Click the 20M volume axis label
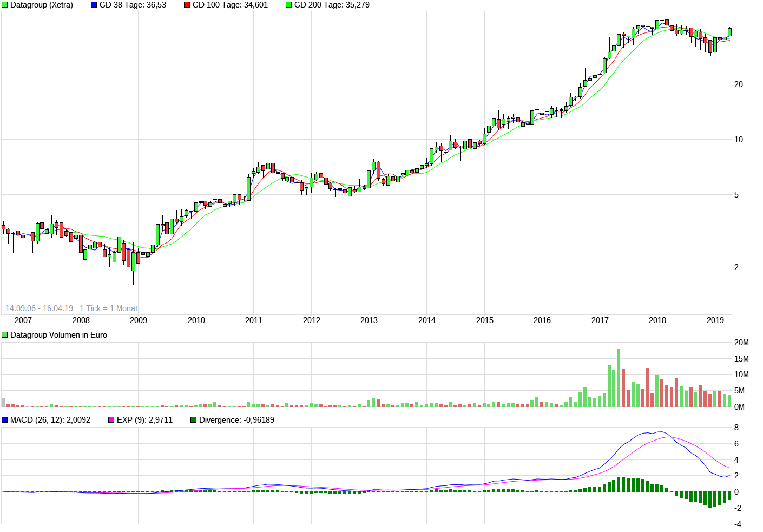The height and width of the screenshot is (532, 763). point(741,343)
